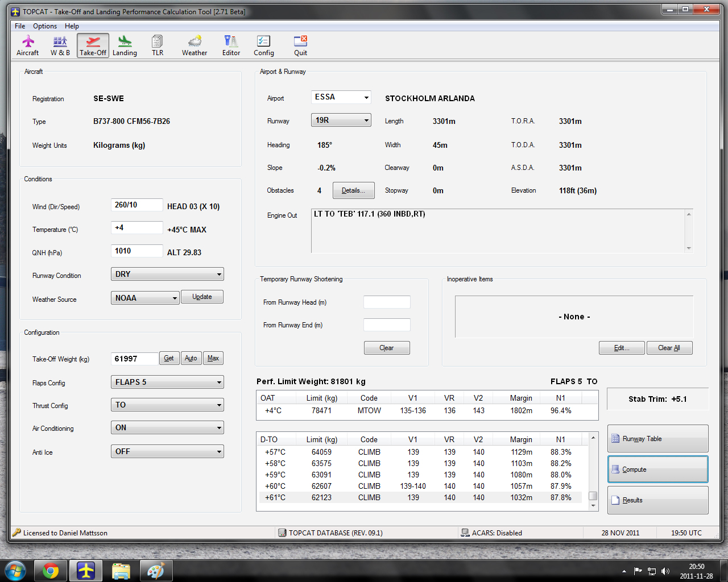Select the +59°C D-TO table row
This screenshot has width=728, height=582.
coord(420,475)
